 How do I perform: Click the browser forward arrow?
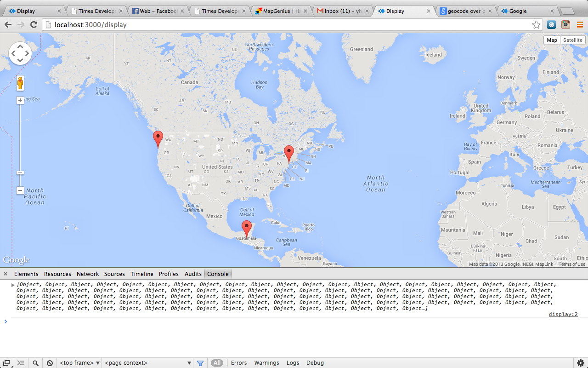click(x=21, y=25)
